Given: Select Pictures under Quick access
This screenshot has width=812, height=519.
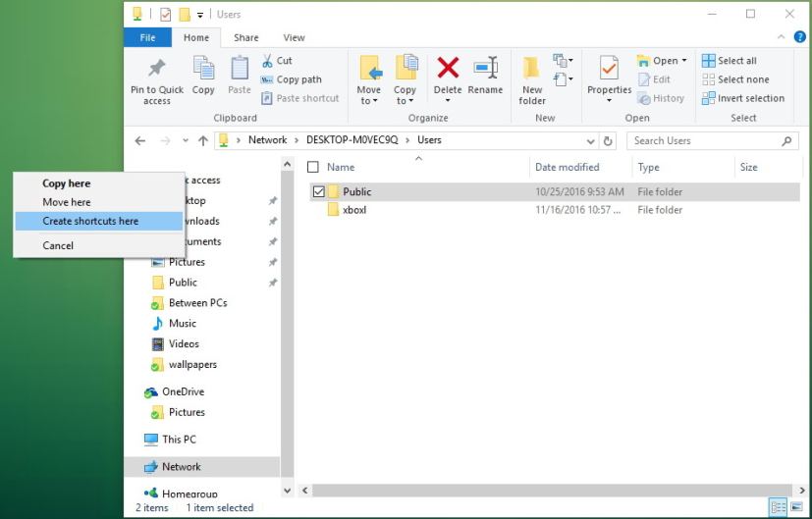Looking at the screenshot, I should (x=187, y=262).
